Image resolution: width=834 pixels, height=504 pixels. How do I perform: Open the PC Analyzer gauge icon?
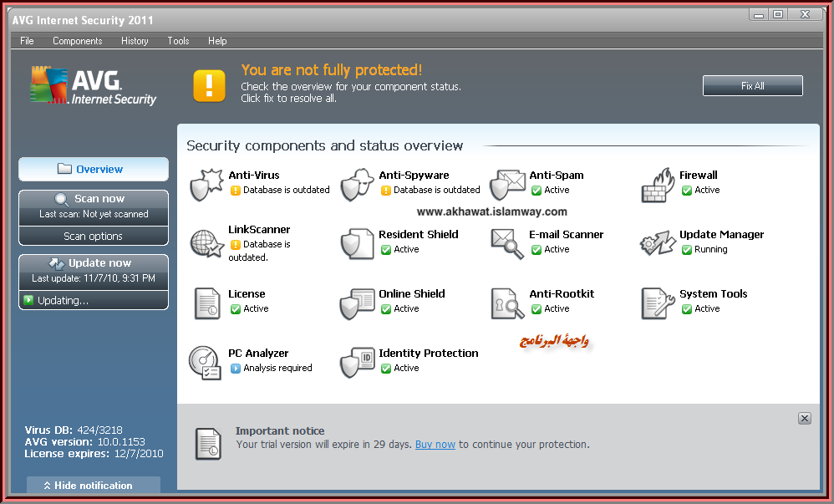[x=206, y=363]
